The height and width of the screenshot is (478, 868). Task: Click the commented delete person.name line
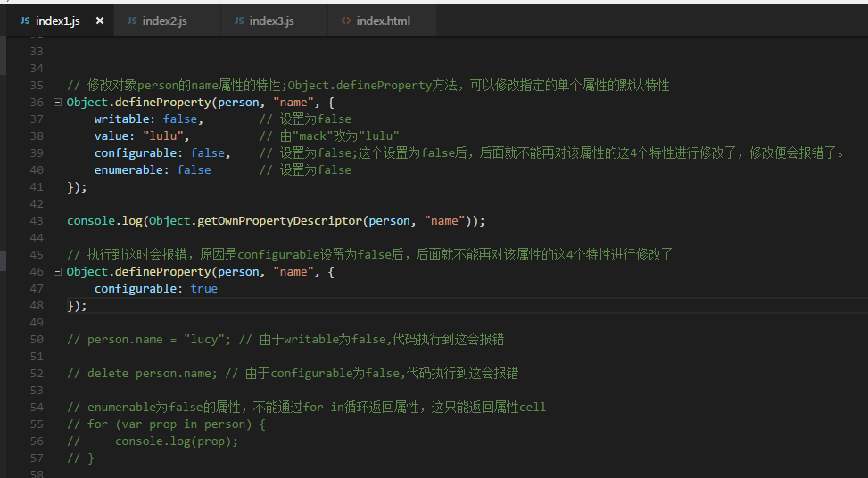tap(293, 374)
